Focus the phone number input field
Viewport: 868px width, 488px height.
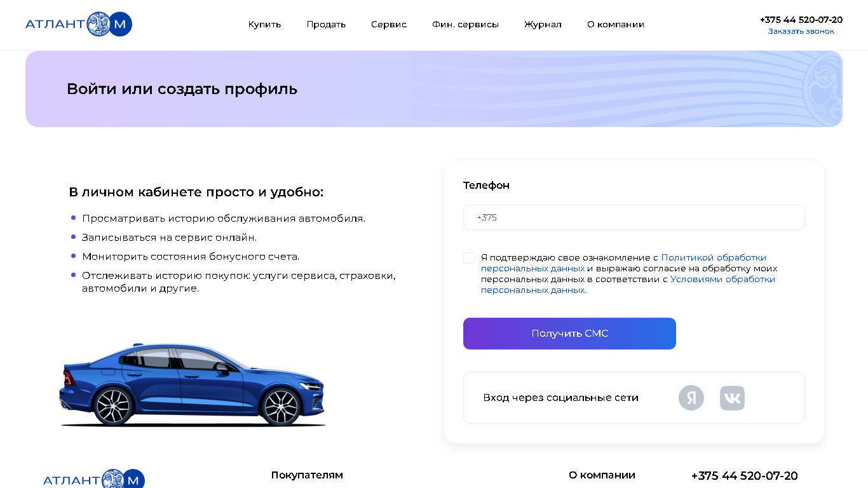[x=634, y=217]
